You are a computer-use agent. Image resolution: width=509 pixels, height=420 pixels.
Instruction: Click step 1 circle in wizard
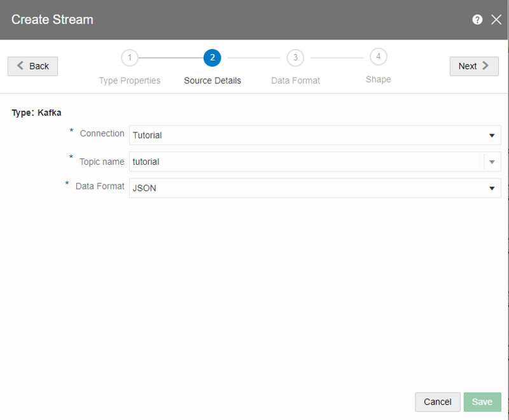click(x=130, y=58)
